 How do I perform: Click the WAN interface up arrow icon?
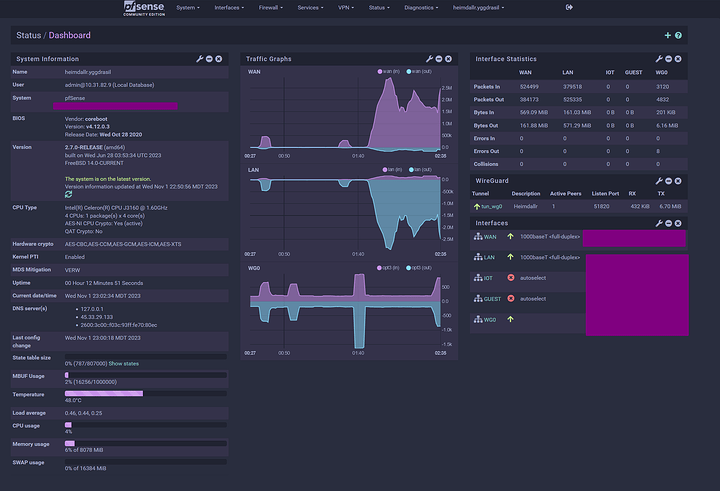[510, 236]
